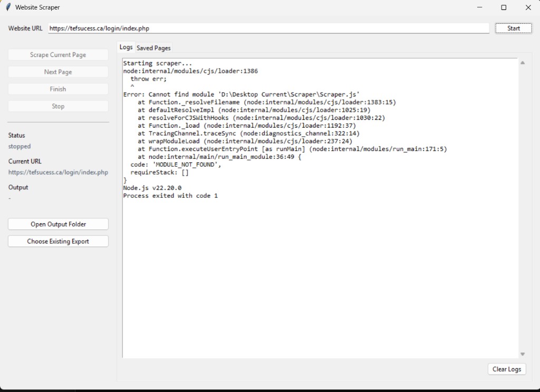Click Choose Existing Export button

[x=58, y=242]
